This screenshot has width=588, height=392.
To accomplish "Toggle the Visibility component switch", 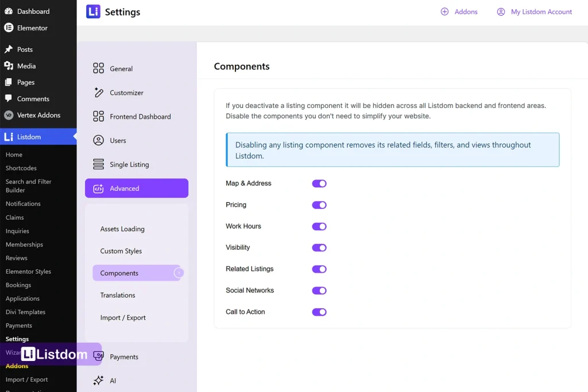I will point(319,248).
